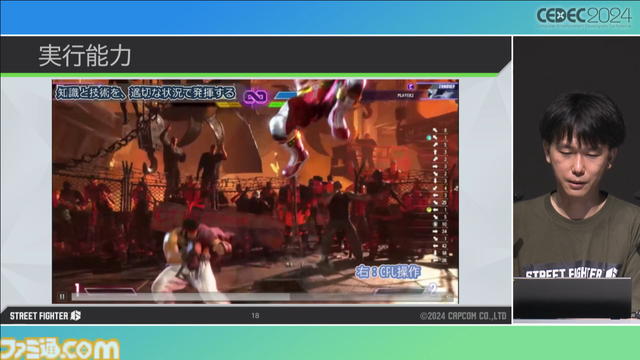The height and width of the screenshot is (360, 640).
Task: Click the player 1 super gauge number
Action: pos(77,289)
